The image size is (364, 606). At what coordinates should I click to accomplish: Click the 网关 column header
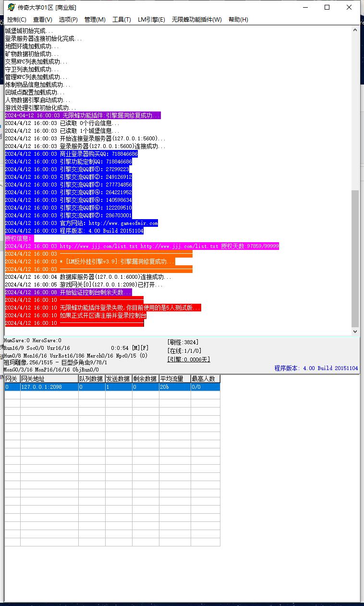[x=12, y=379]
